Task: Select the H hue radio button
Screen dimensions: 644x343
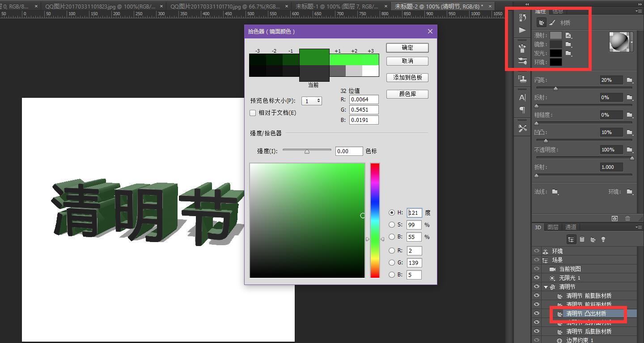Action: [392, 213]
